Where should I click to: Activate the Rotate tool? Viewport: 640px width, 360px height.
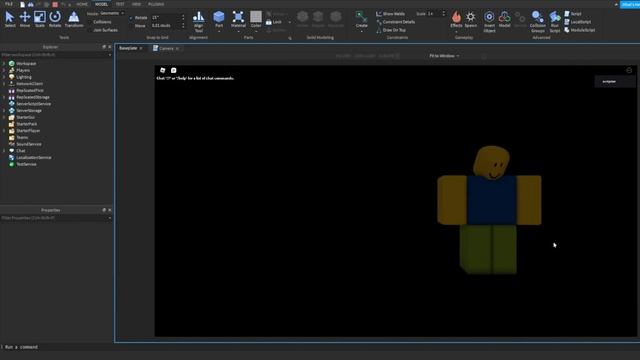pyautogui.click(x=55, y=19)
